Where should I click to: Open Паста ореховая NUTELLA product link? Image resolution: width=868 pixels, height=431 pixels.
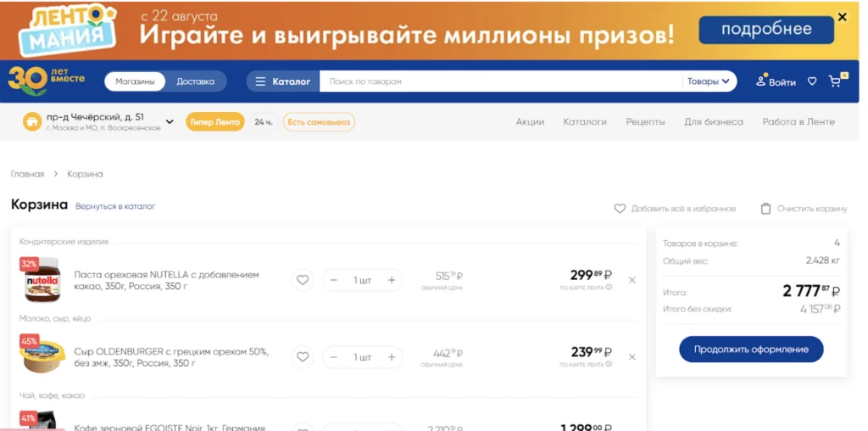[167, 280]
